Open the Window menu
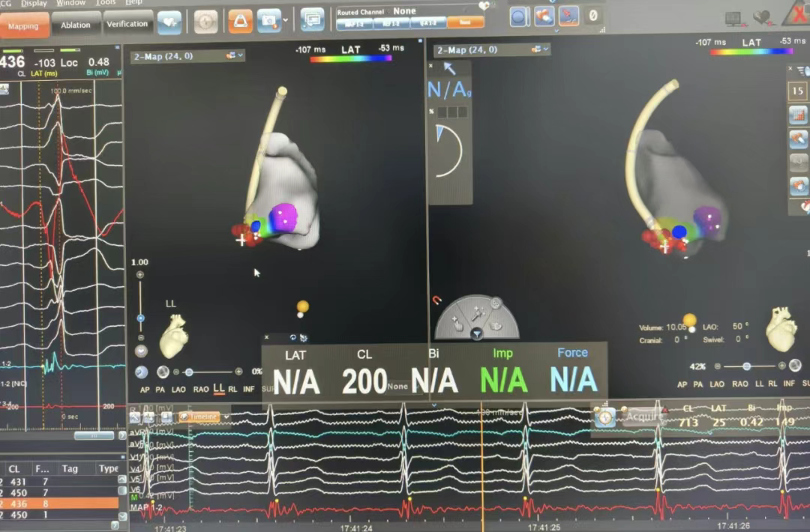 (71, 3)
